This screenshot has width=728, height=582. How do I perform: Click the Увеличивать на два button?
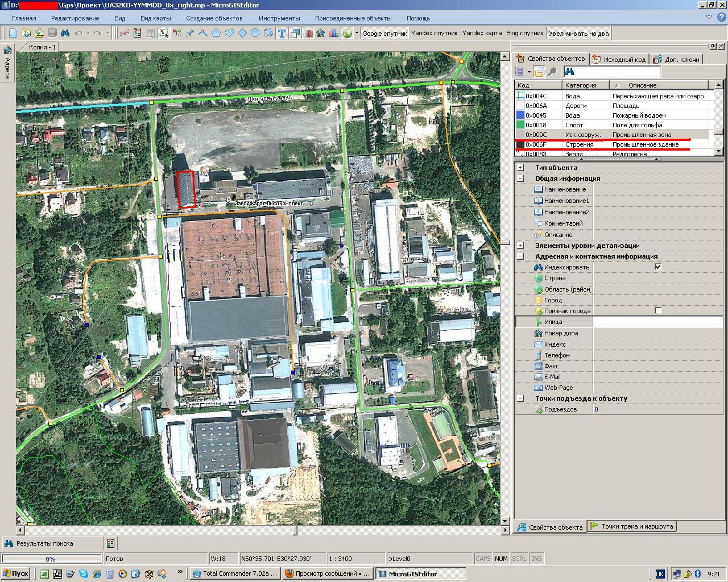[x=578, y=33]
